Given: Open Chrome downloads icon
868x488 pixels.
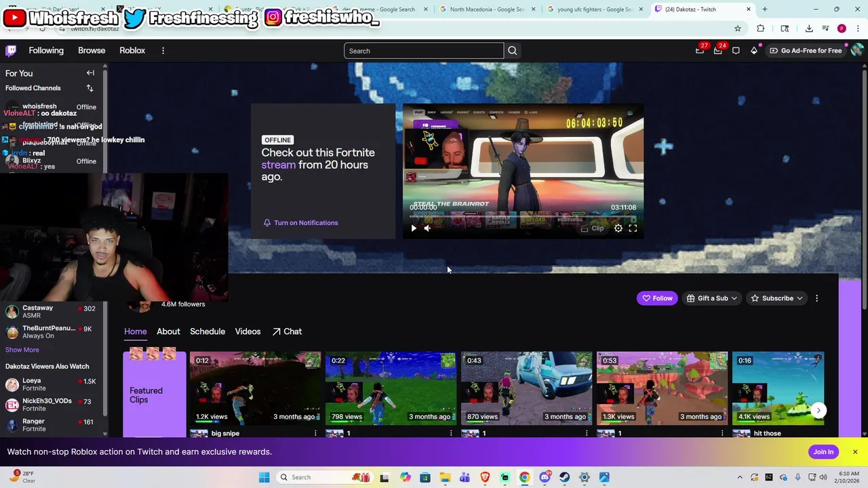Looking at the screenshot, I should tap(809, 28).
